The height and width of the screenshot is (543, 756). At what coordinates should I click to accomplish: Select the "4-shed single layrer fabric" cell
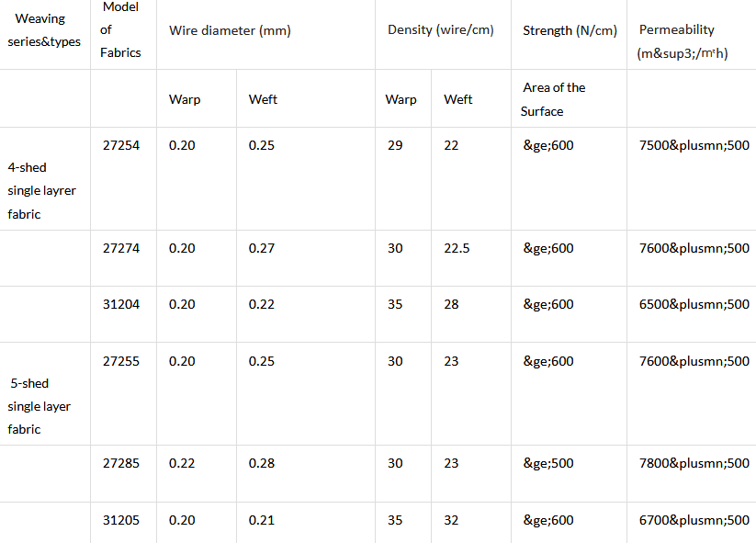coord(41,190)
